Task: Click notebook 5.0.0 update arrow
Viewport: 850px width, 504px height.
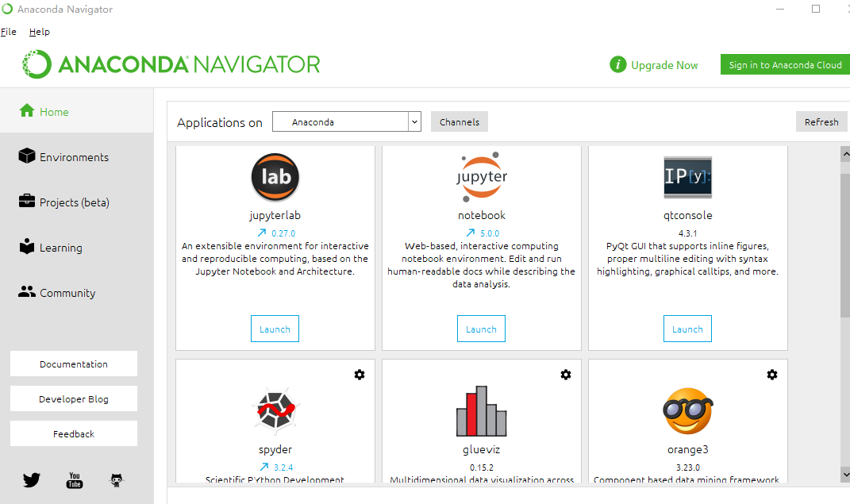Action: (471, 233)
